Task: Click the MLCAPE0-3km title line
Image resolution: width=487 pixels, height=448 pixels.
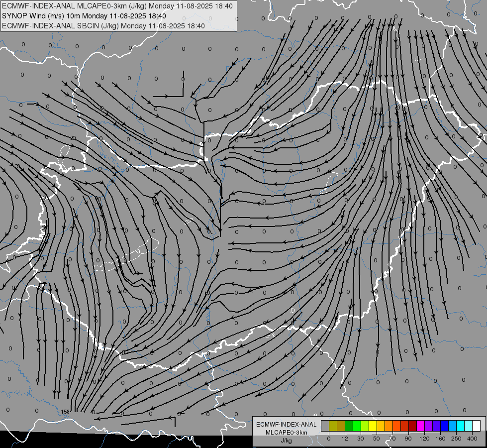Action: 117,6
